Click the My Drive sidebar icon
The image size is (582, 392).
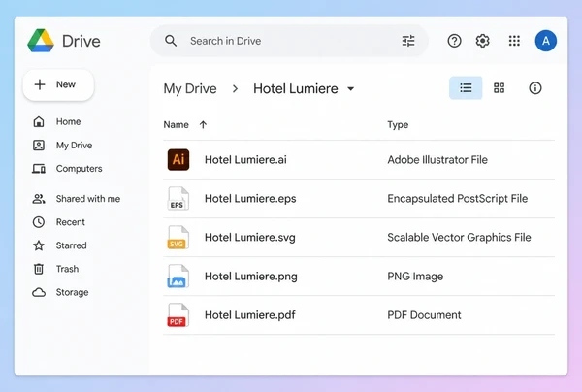pos(39,146)
